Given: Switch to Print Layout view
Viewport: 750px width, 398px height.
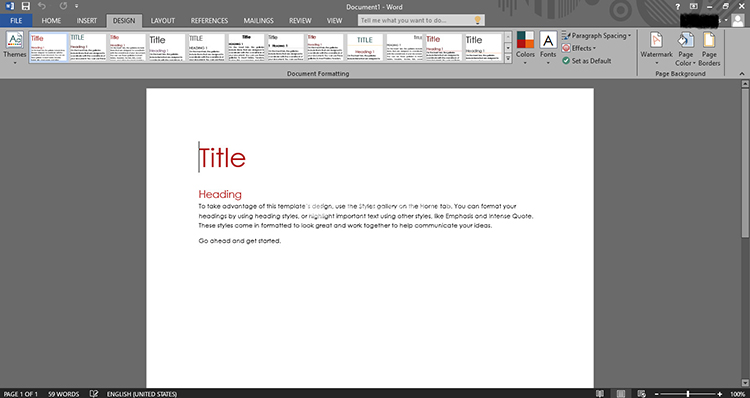Looking at the screenshot, I should point(620,394).
